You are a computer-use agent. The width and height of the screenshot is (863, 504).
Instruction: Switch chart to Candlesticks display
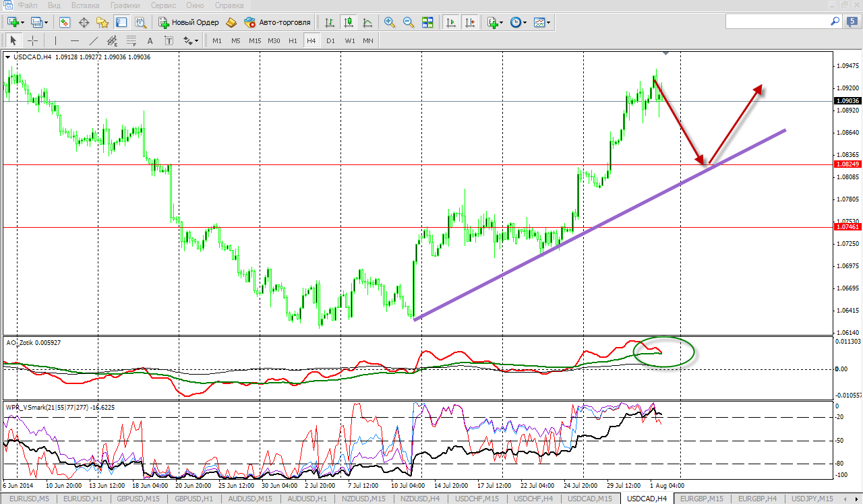[349, 22]
